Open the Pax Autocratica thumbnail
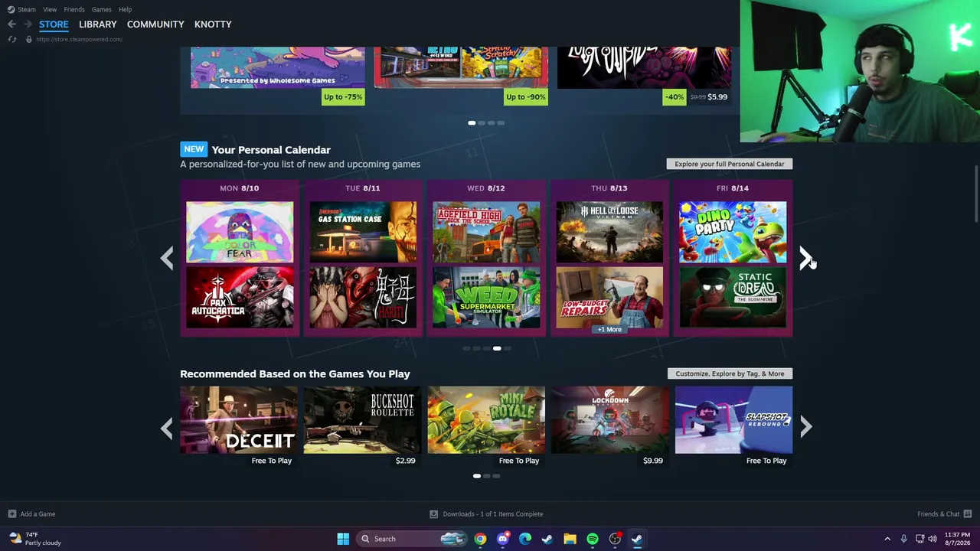The width and height of the screenshot is (980, 551). 240,297
